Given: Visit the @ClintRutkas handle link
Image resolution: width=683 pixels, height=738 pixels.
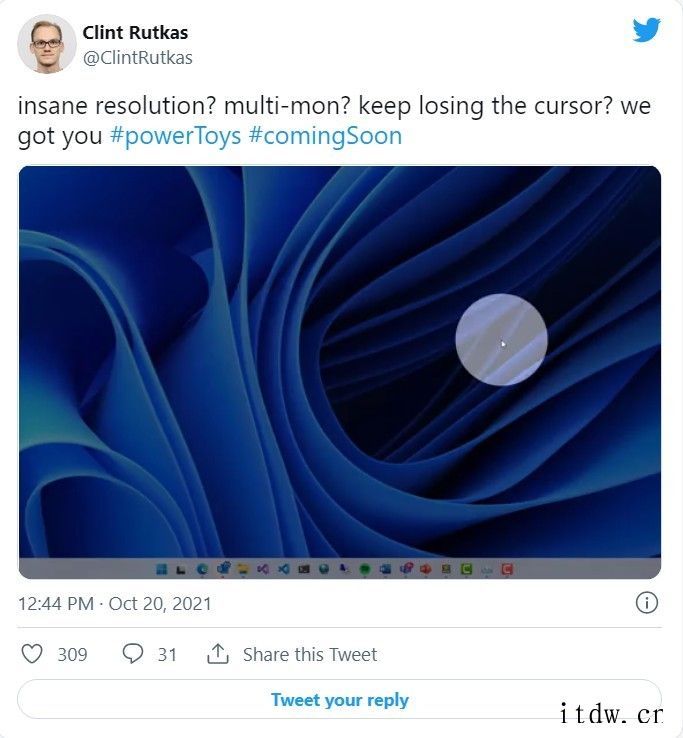Looking at the screenshot, I should (x=137, y=58).
